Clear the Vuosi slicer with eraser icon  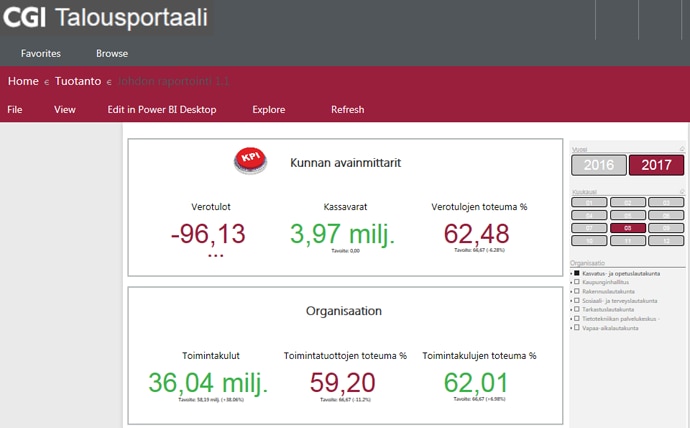tap(682, 149)
